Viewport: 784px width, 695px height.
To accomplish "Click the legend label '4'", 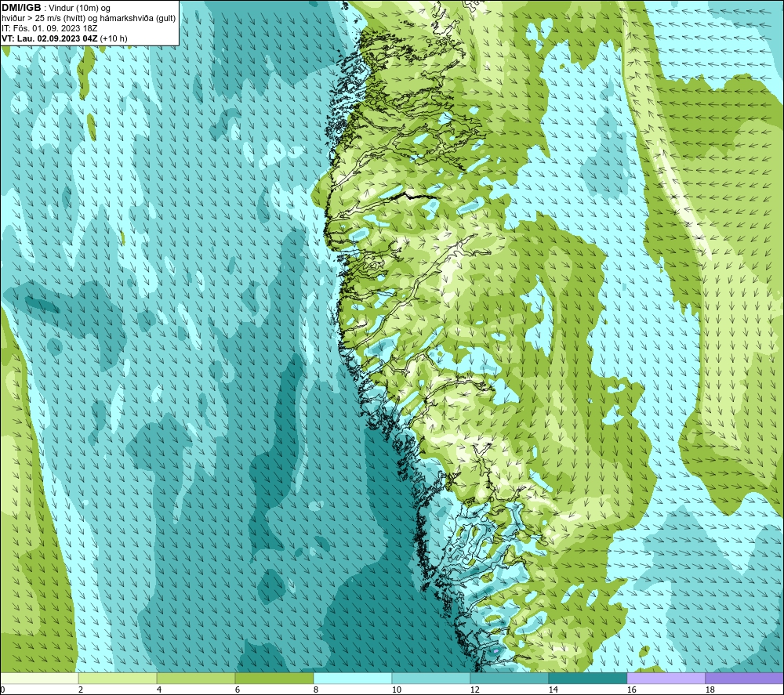I will pyautogui.click(x=159, y=690).
